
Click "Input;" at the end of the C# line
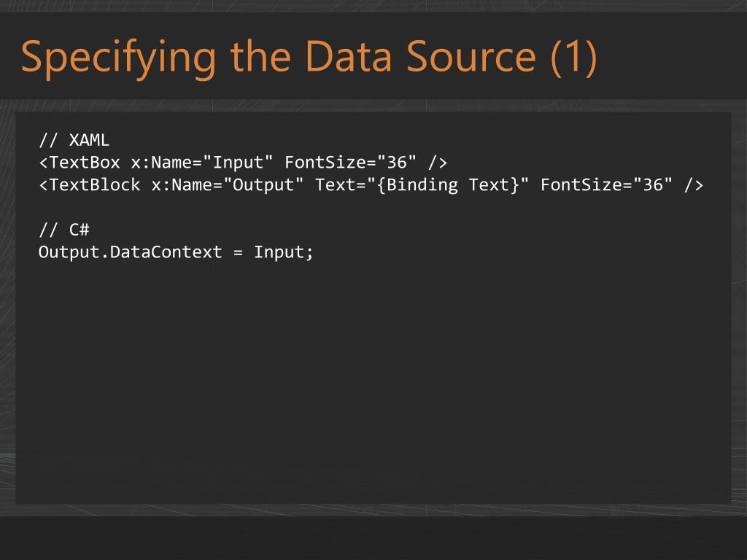[x=284, y=253]
